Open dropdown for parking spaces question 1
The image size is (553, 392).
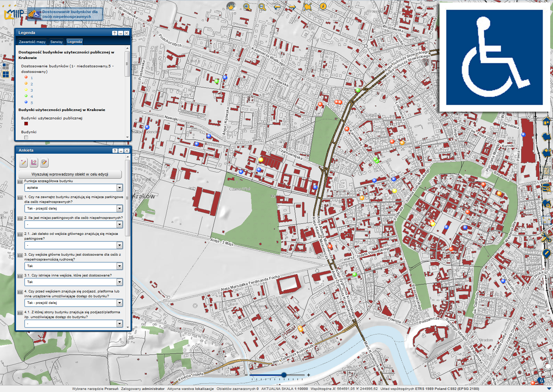pyautogui.click(x=119, y=208)
